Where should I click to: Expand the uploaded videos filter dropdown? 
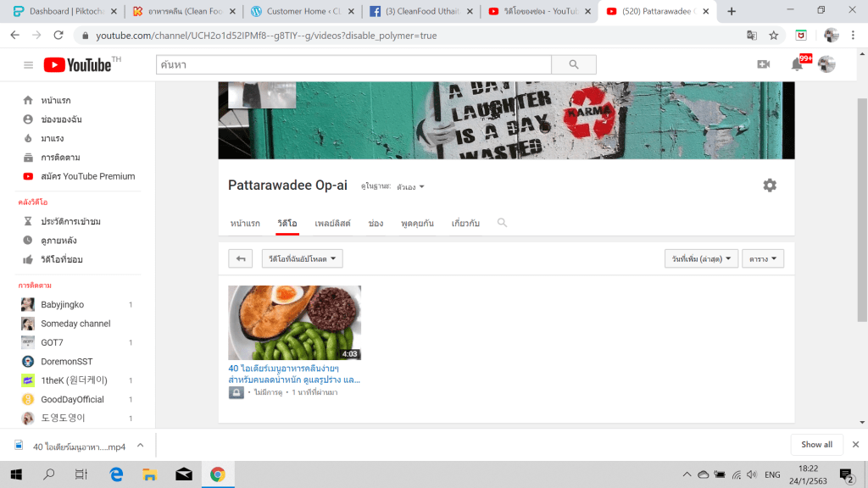pyautogui.click(x=302, y=258)
